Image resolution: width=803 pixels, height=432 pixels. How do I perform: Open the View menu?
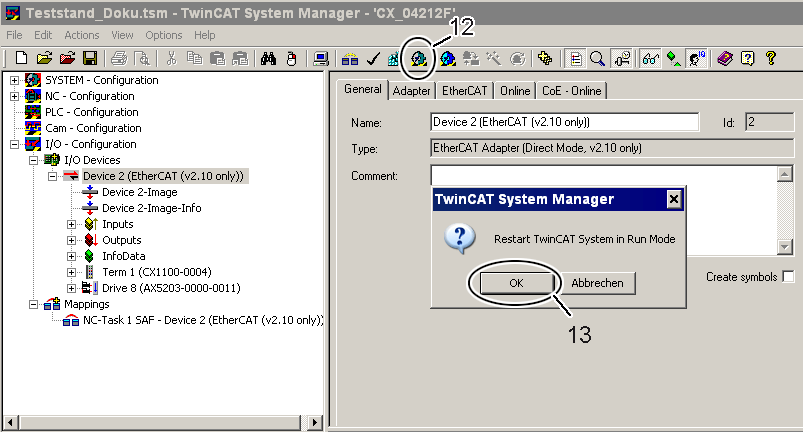pyautogui.click(x=122, y=35)
